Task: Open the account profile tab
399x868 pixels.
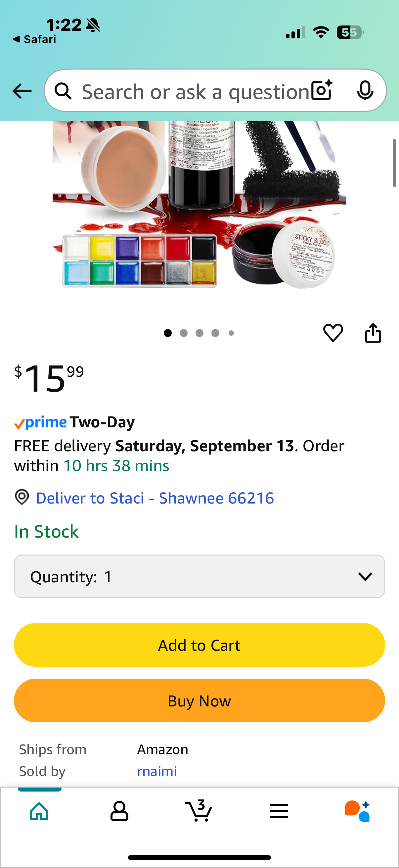Action: [119, 811]
